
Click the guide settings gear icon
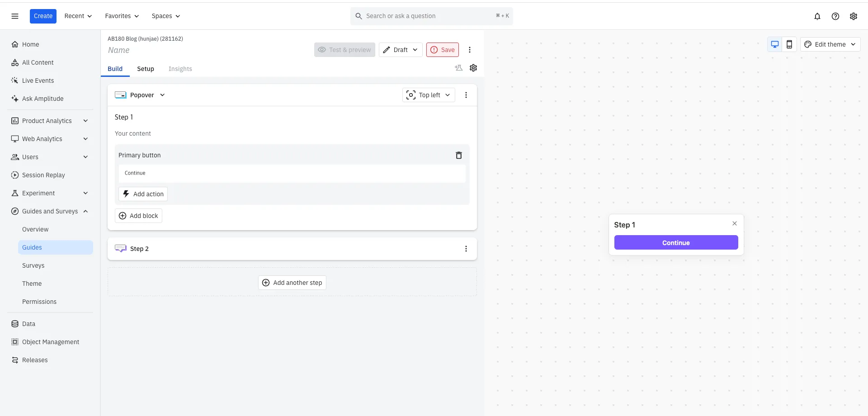point(473,68)
